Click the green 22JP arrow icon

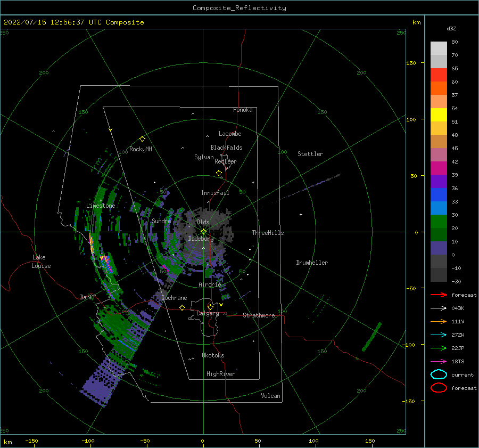click(x=439, y=348)
